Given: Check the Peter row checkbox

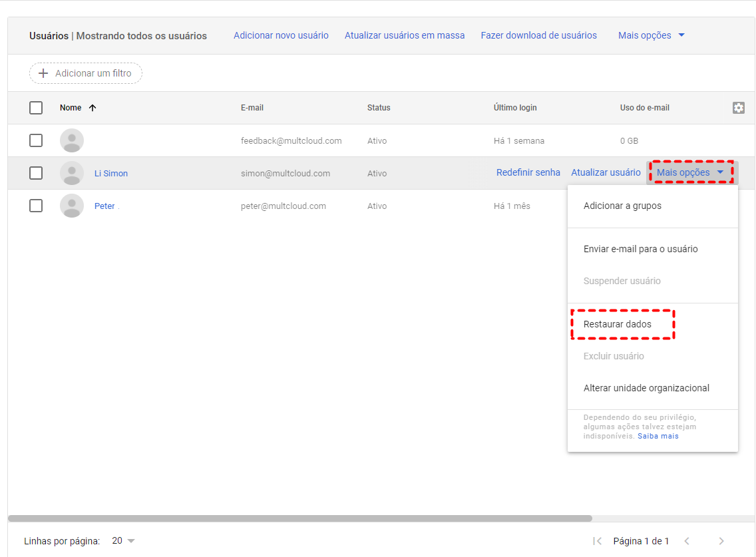Looking at the screenshot, I should coord(36,206).
